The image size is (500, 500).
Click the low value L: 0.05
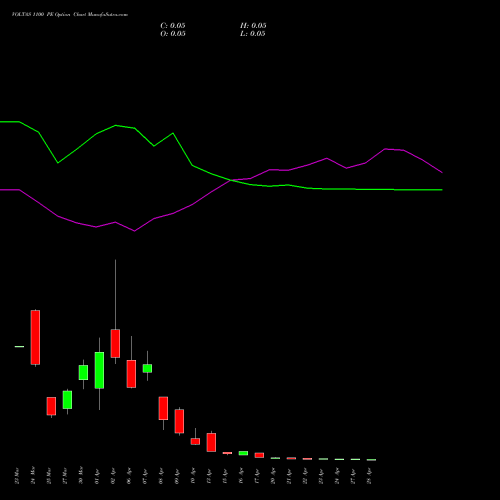pyautogui.click(x=253, y=34)
